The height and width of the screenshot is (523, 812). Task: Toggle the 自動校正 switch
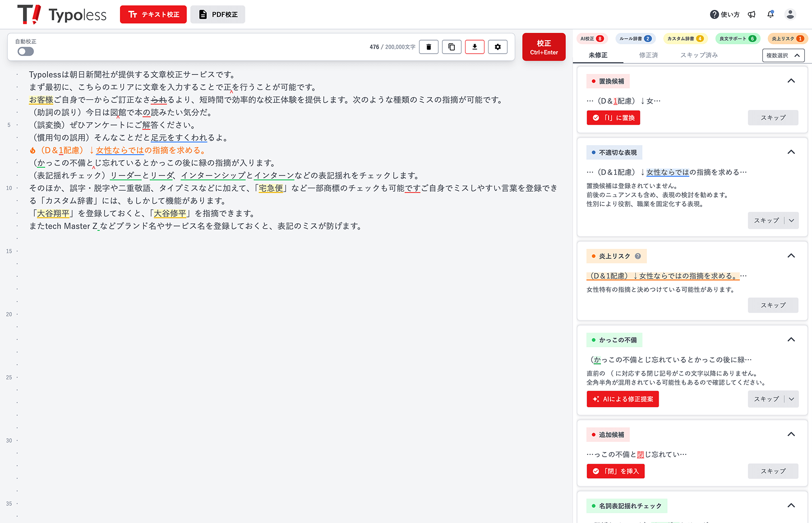point(26,51)
